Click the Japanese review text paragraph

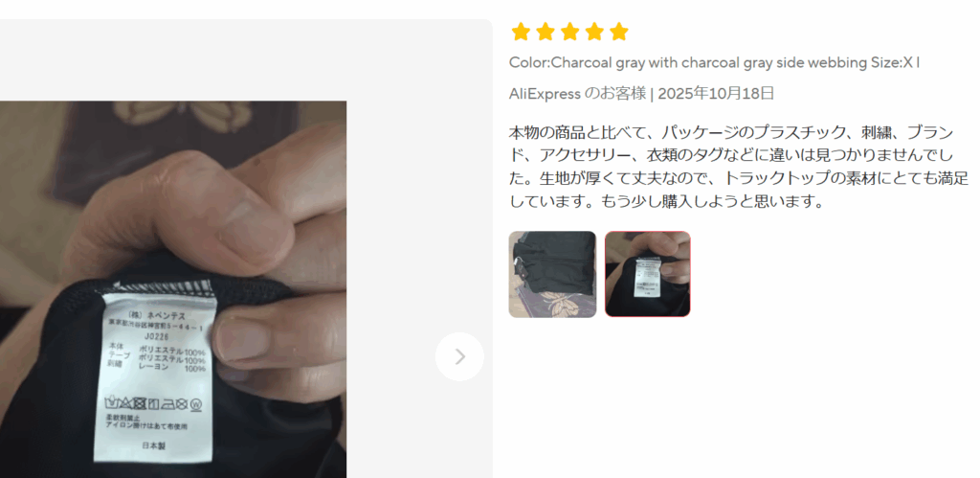(739, 167)
